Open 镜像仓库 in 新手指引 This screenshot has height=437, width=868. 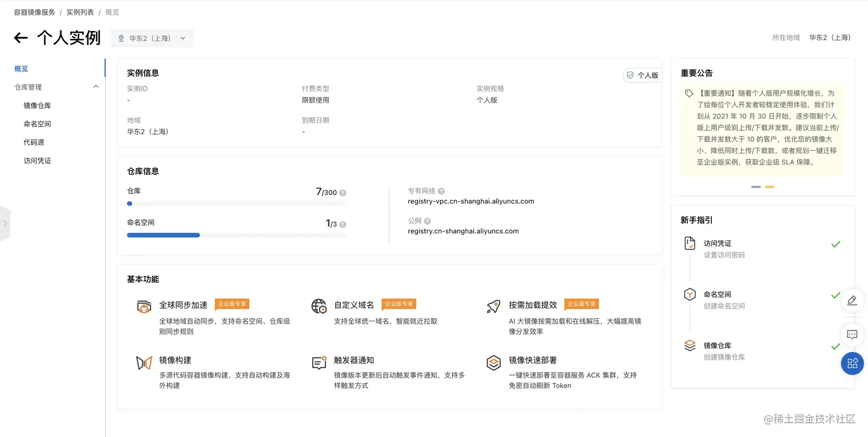point(718,346)
